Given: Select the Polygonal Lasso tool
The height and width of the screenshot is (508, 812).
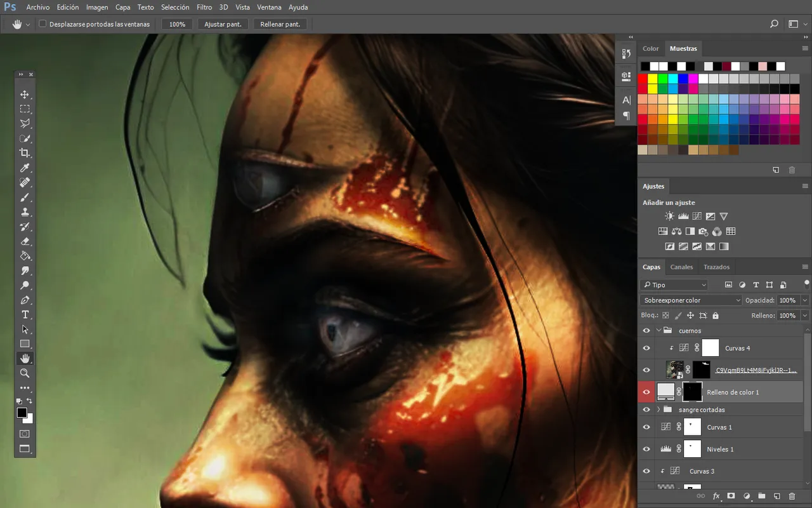Looking at the screenshot, I should (25, 124).
